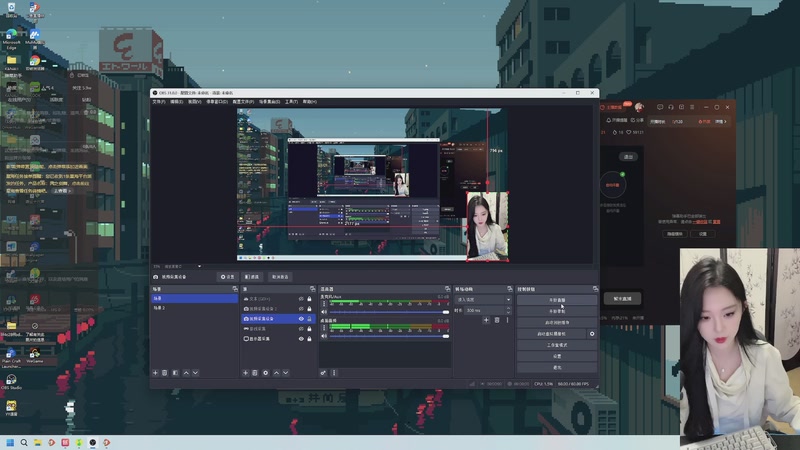Screen dimensions: 800x450
Task: Click the 启动回放缓存 replay buffer button
Action: pyautogui.click(x=557, y=322)
